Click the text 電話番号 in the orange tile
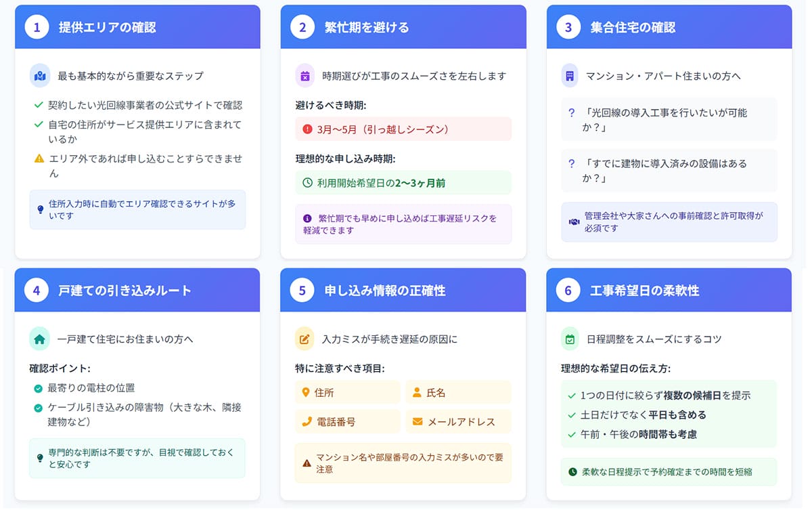The image size is (812, 510). [336, 421]
